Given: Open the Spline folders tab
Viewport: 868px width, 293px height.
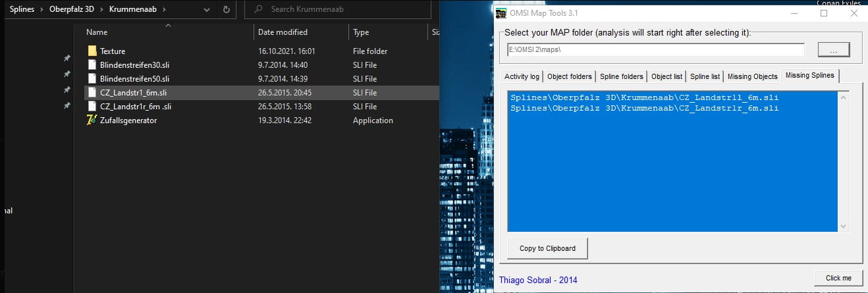Looking at the screenshot, I should 621,76.
